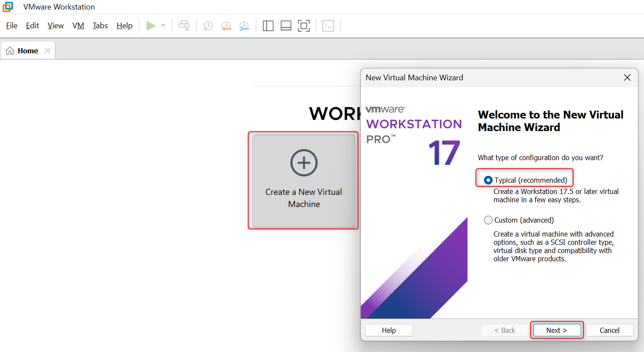Click Next in the wizard

point(557,330)
